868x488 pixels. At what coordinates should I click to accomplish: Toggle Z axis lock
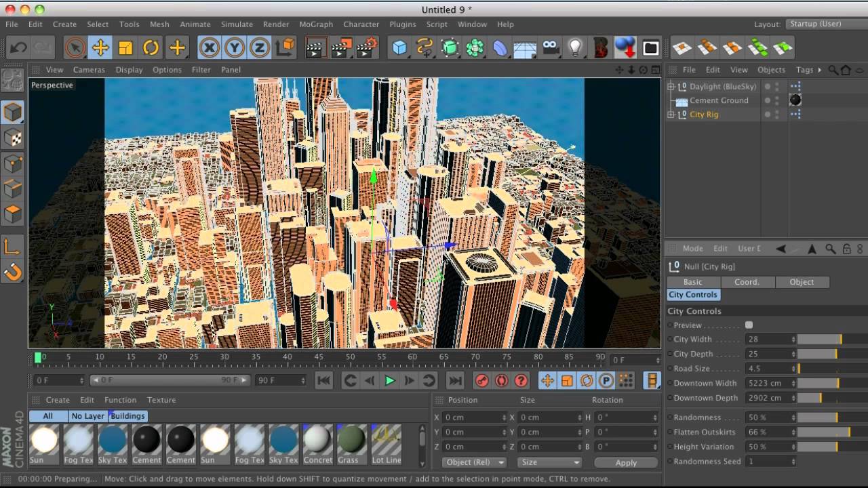coord(260,47)
